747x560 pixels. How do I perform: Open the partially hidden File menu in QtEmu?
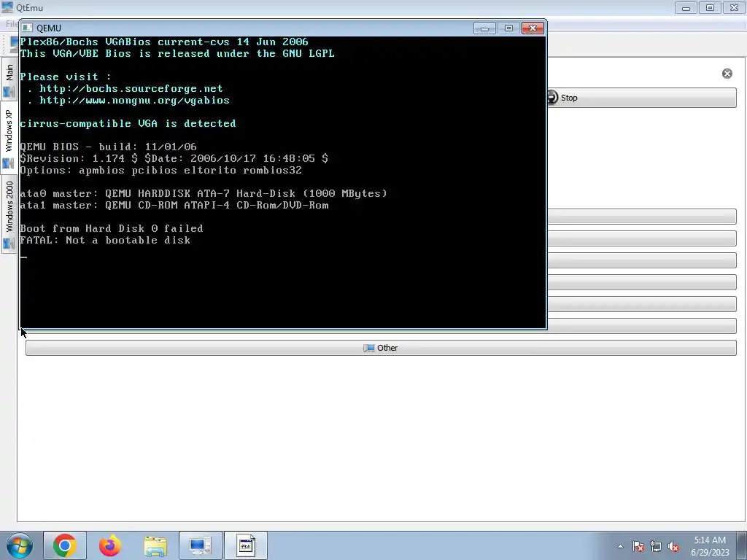tap(12, 24)
